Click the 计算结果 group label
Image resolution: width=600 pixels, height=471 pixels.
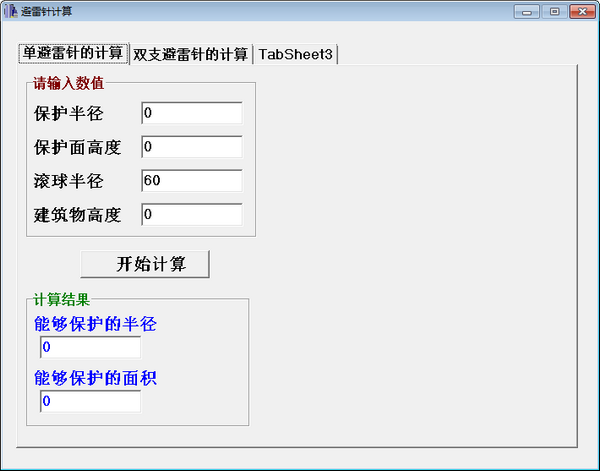(x=62, y=299)
